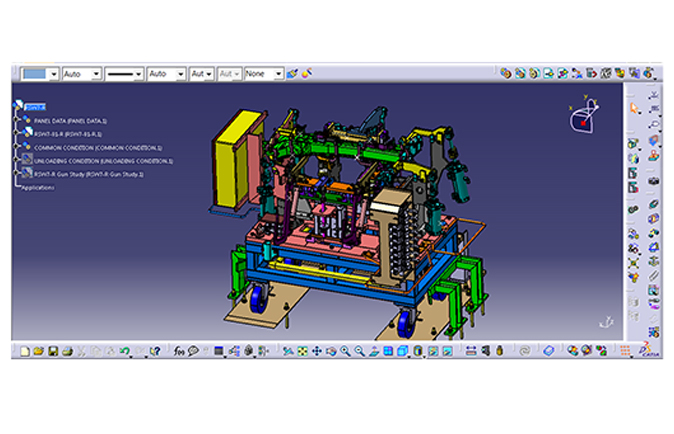Save the assembly with the floppy icon
Screen dimensions: 674x434
[53, 351]
